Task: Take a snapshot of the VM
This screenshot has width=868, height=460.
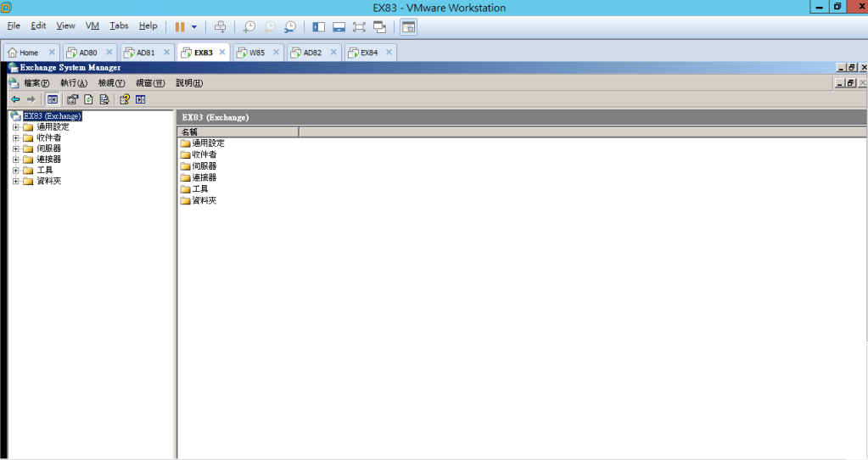Action: 249,27
